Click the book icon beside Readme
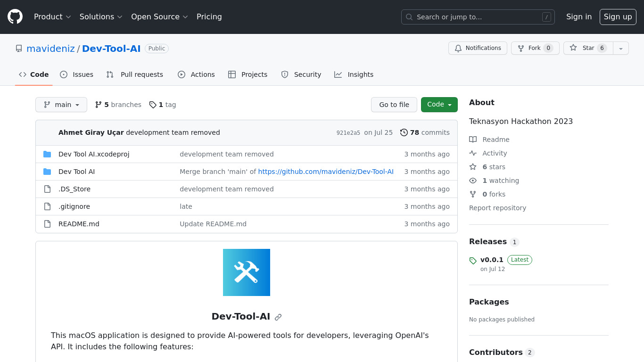The width and height of the screenshot is (644, 362). pyautogui.click(x=473, y=140)
